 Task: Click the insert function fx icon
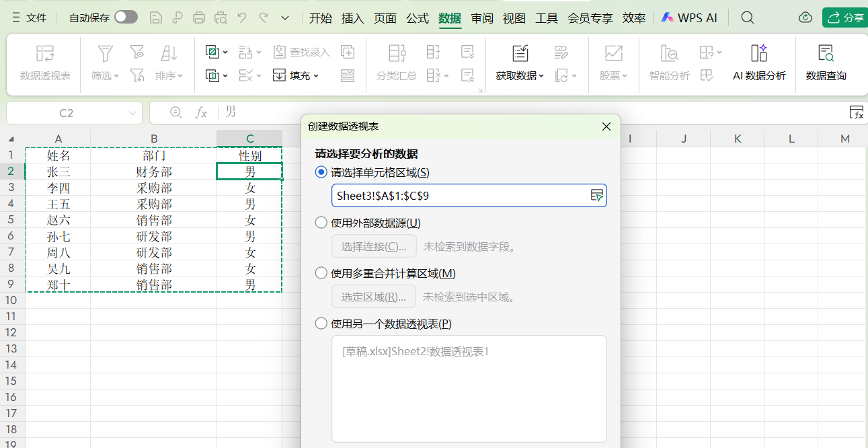[201, 113]
